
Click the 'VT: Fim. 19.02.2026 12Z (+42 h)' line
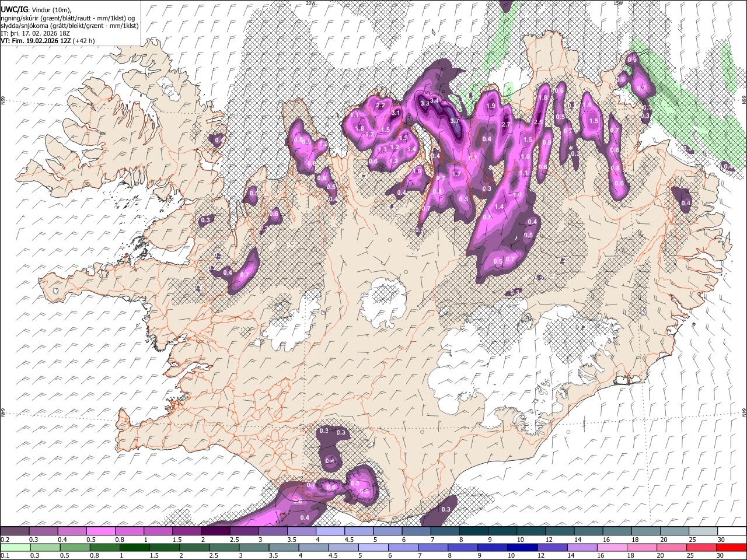(47, 41)
